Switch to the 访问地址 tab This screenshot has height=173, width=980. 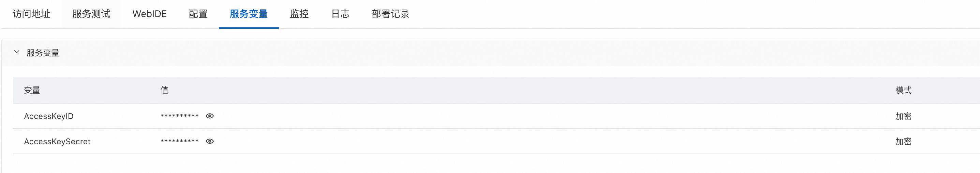(x=32, y=14)
